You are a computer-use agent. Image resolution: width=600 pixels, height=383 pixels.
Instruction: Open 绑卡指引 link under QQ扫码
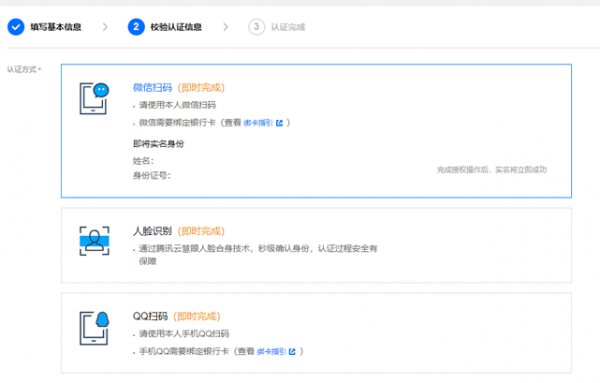pos(271,351)
